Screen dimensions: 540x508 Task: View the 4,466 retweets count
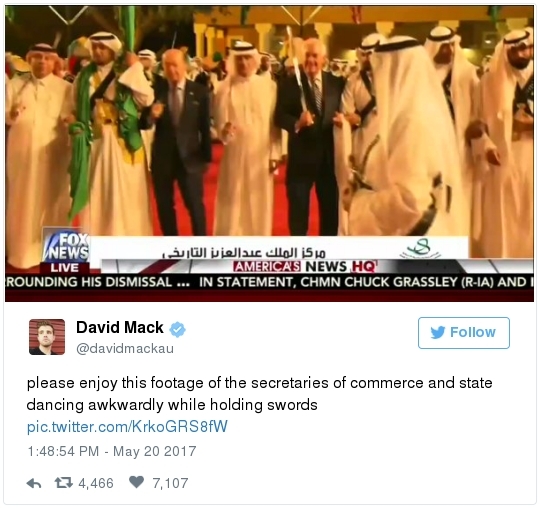click(96, 483)
